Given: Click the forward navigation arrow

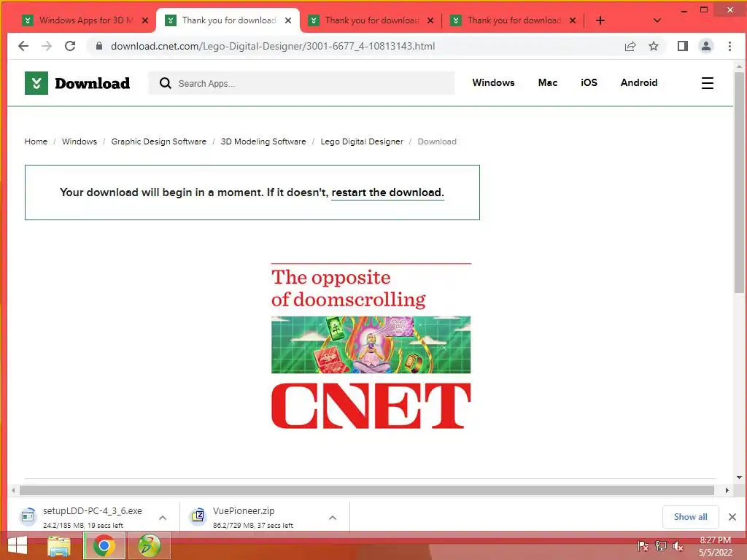Looking at the screenshot, I should point(46,46).
